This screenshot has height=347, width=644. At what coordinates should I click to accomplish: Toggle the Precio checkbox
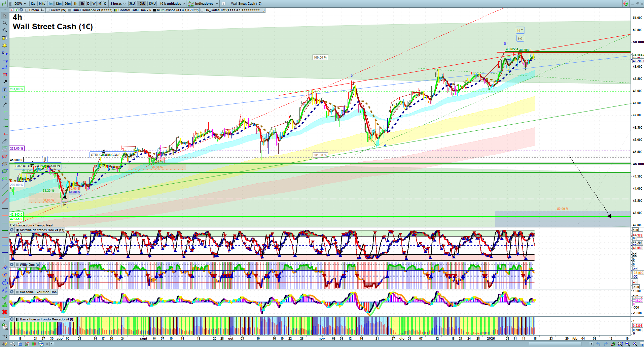point(27,10)
